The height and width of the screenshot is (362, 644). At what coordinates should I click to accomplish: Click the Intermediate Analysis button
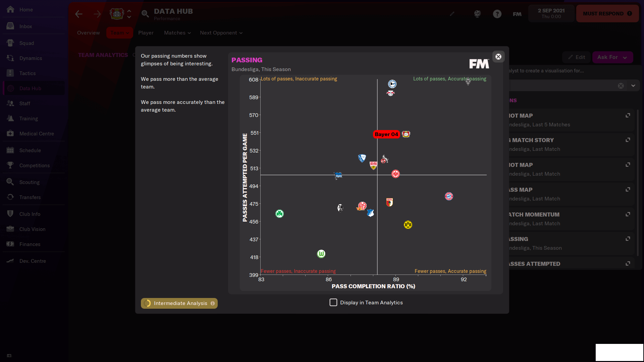tap(179, 303)
